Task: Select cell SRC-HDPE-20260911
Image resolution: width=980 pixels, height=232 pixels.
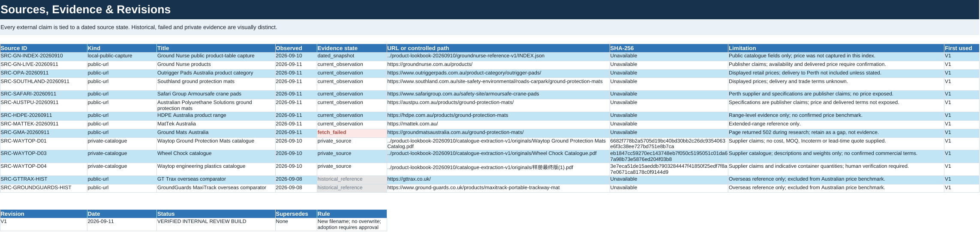Action: tap(43, 116)
